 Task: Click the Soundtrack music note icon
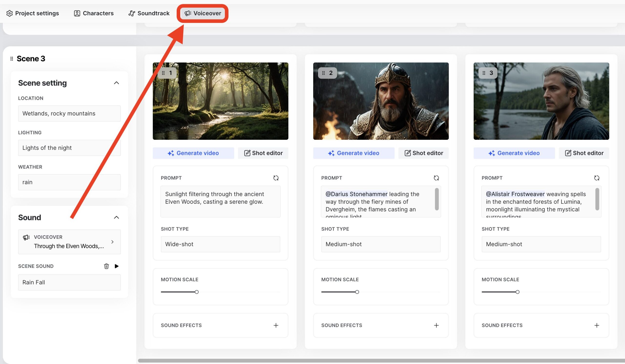click(132, 13)
